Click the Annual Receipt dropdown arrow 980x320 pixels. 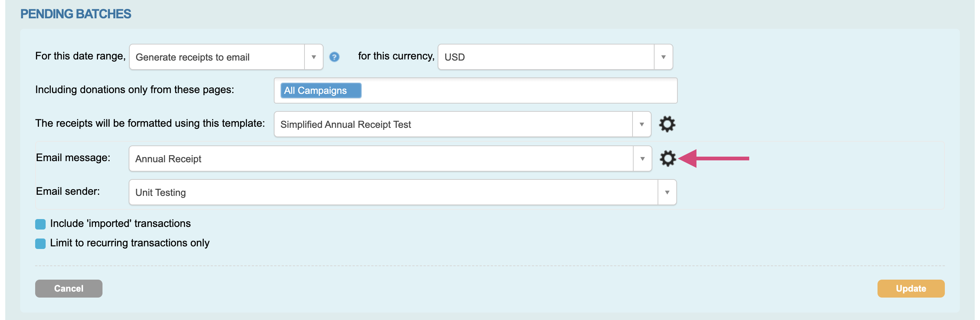(642, 159)
